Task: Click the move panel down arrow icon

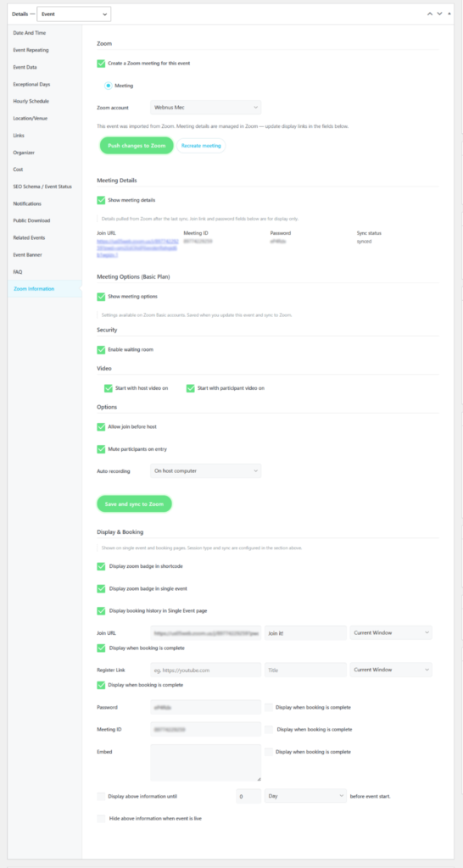Action: tap(440, 14)
